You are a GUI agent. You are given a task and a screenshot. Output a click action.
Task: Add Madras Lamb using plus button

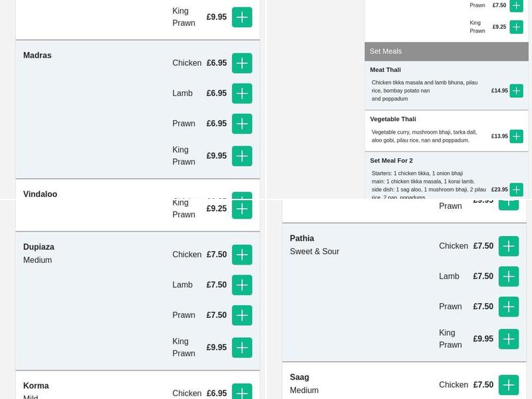point(242,94)
